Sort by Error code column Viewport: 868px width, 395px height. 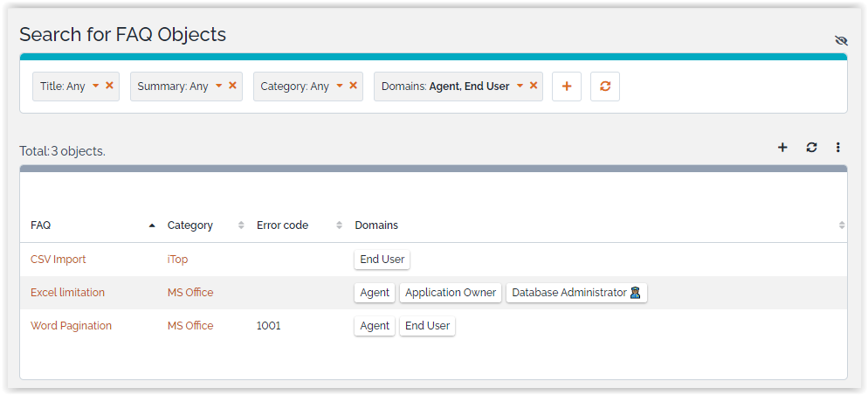point(282,225)
